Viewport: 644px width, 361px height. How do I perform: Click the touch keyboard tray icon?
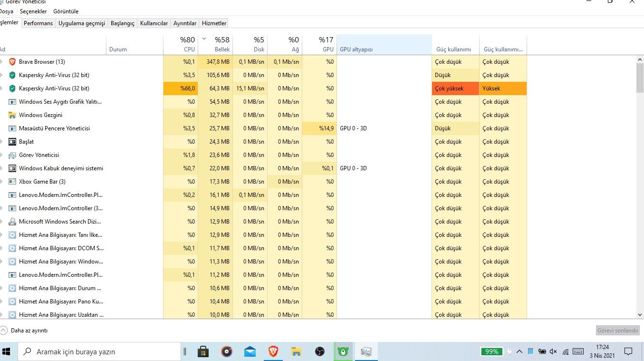coord(578,351)
